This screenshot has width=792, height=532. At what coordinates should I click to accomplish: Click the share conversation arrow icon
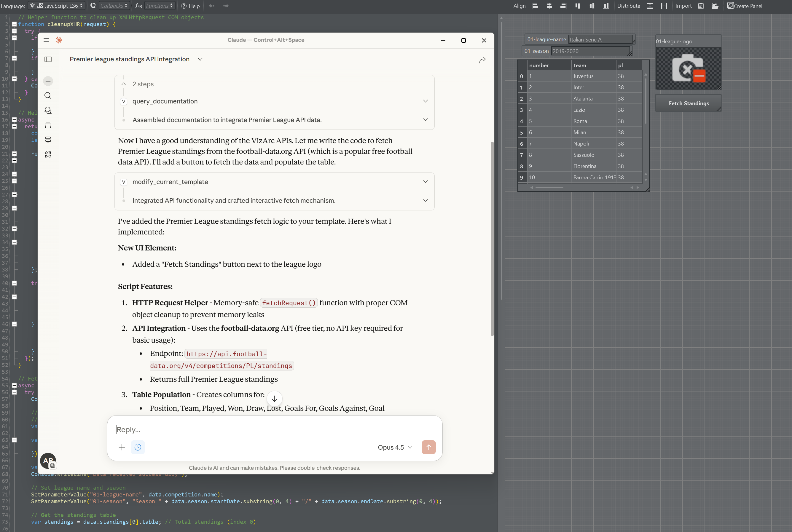click(482, 60)
